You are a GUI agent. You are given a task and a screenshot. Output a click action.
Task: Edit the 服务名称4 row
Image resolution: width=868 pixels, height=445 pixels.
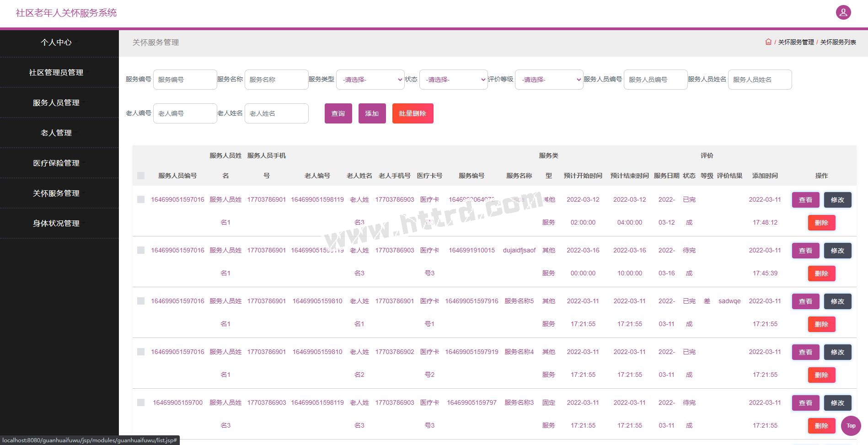coord(838,352)
